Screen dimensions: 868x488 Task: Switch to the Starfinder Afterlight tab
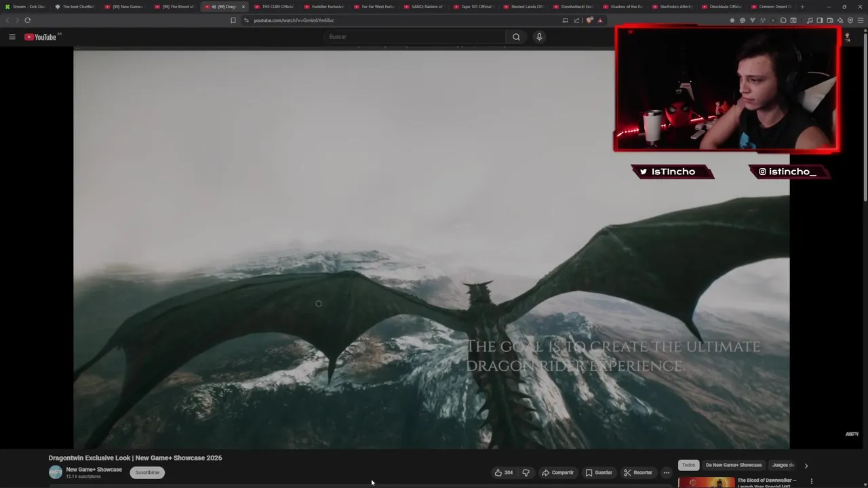click(673, 7)
